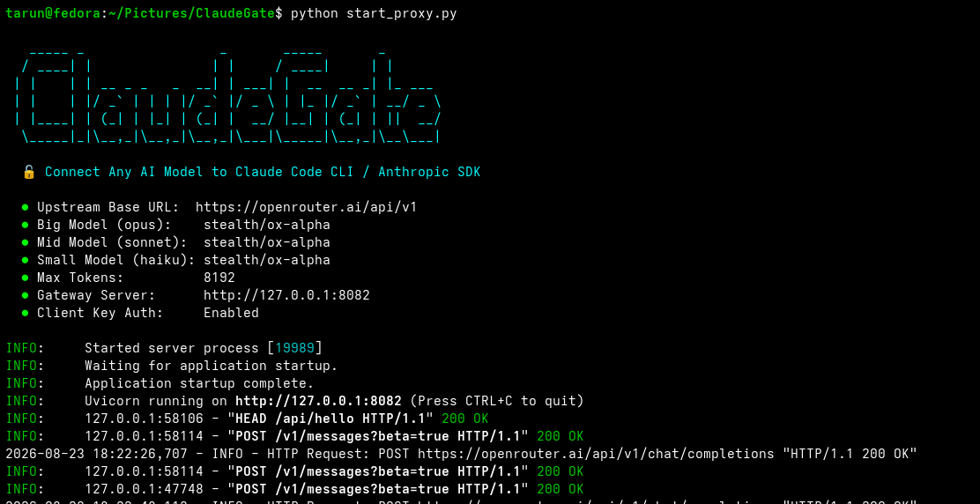980x504 pixels.
Task: Click the green bullet beside Upstream Base URL
Action: [26, 207]
